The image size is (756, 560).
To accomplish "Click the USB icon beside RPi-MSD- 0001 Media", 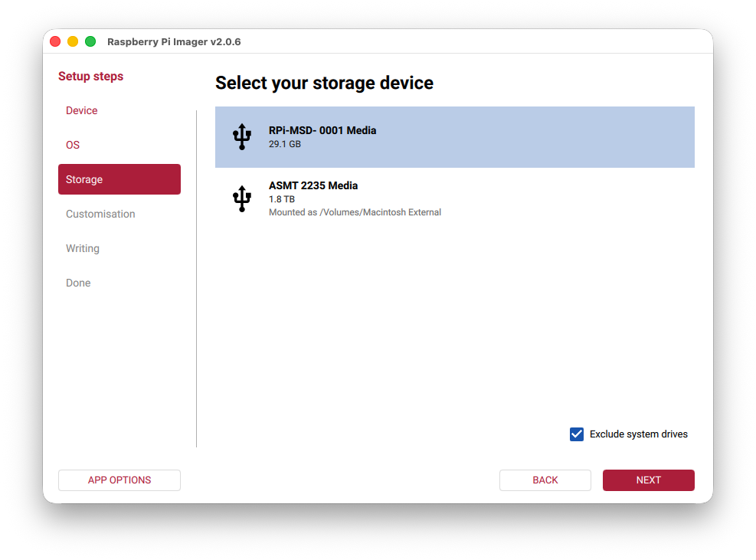I will point(242,137).
